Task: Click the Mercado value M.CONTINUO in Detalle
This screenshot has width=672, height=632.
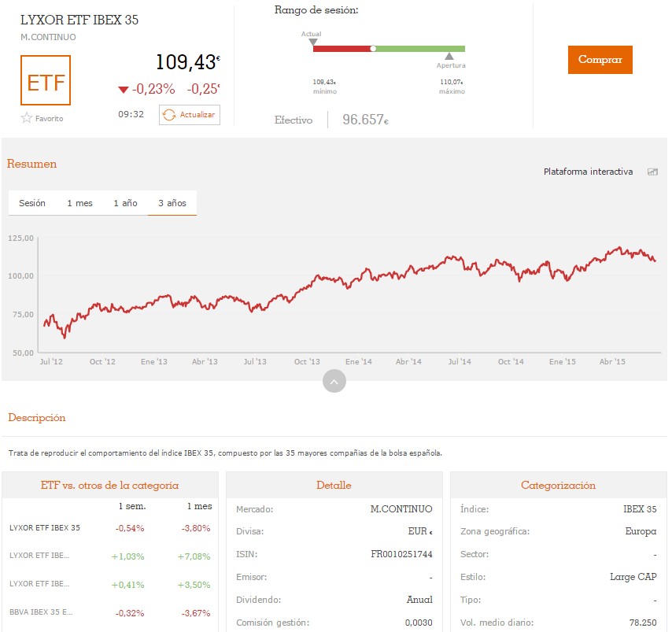Action: coord(401,509)
